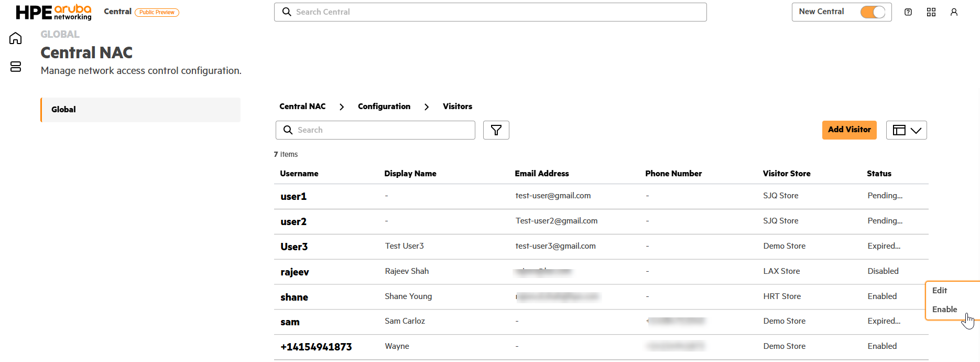Image resolution: width=980 pixels, height=362 pixels.
Task: Click LAX Store in rajeev row
Action: (x=781, y=271)
